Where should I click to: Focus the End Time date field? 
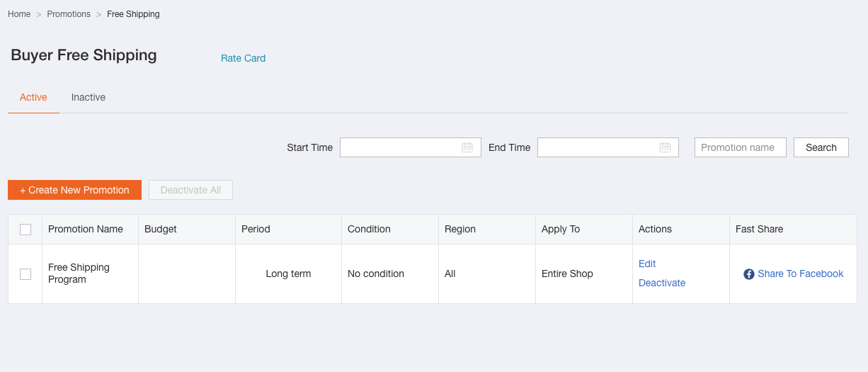(x=608, y=147)
